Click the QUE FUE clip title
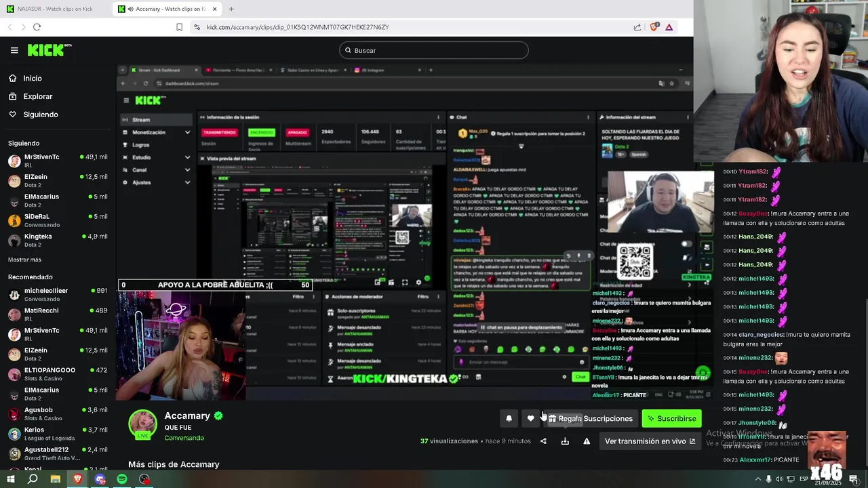 [x=178, y=428]
